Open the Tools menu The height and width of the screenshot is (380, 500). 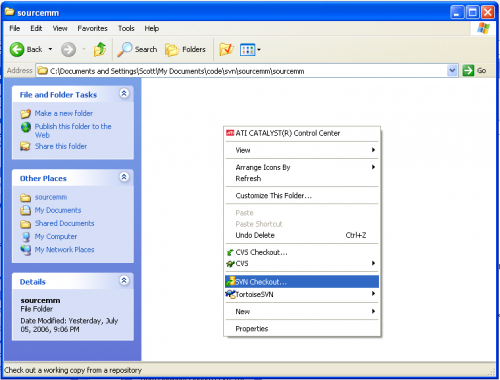click(126, 28)
